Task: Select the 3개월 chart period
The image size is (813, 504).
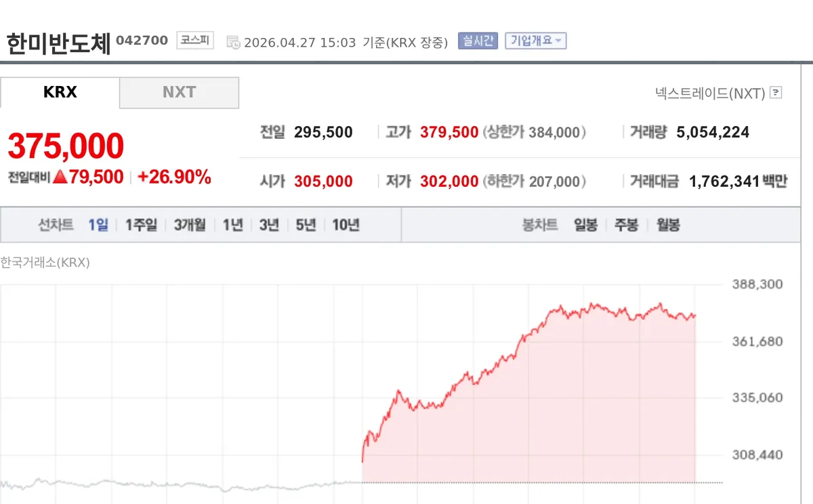Action: coord(190,225)
